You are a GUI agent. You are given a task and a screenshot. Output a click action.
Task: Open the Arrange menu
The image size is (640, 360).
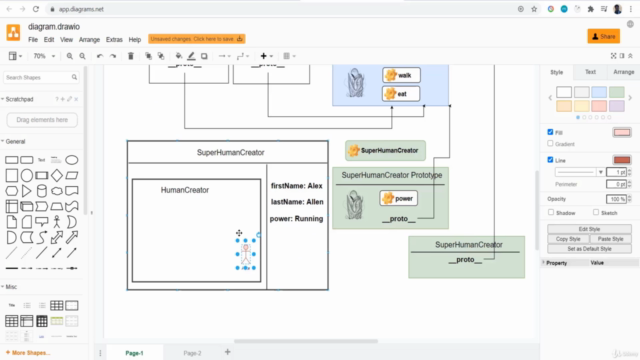click(89, 40)
